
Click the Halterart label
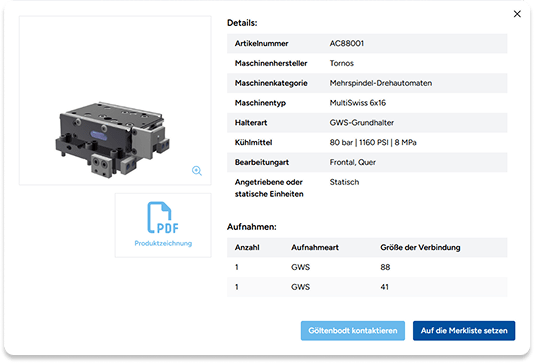251,122
